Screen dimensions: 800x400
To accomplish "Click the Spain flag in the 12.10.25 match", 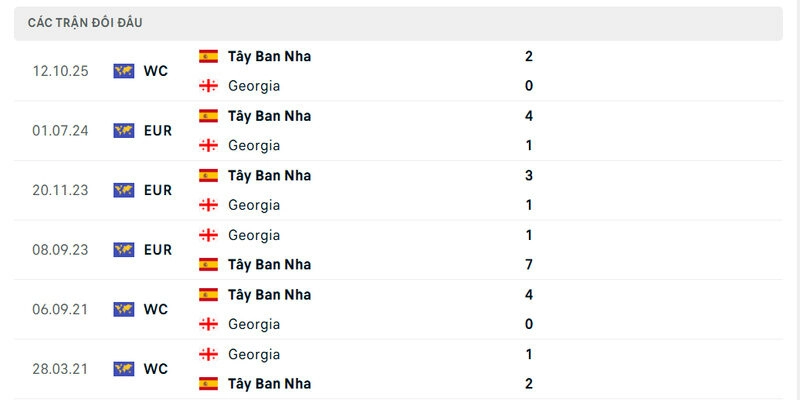I will coord(208,56).
